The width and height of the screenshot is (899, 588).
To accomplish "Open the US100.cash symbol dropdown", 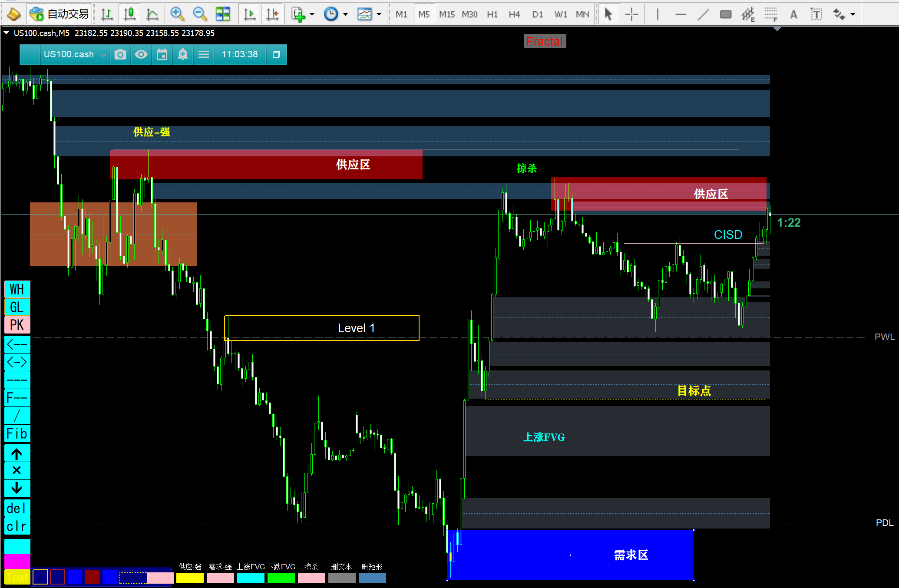I will point(103,55).
